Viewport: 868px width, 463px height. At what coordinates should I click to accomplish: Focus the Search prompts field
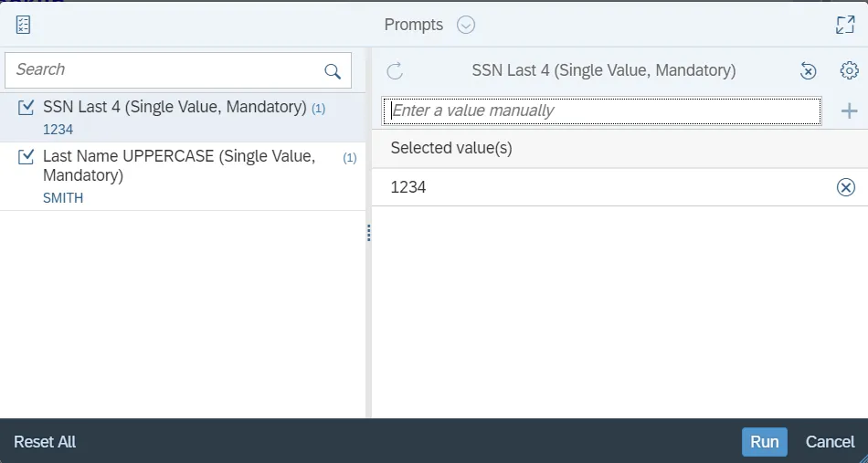(164, 70)
